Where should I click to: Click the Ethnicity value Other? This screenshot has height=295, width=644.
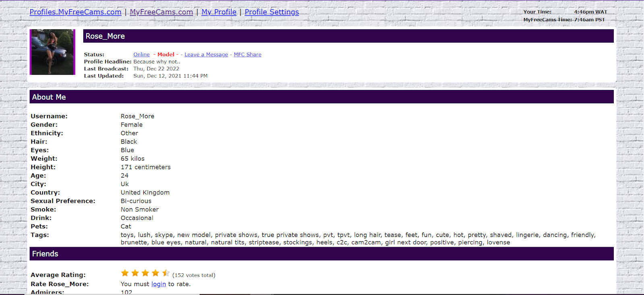click(x=129, y=133)
